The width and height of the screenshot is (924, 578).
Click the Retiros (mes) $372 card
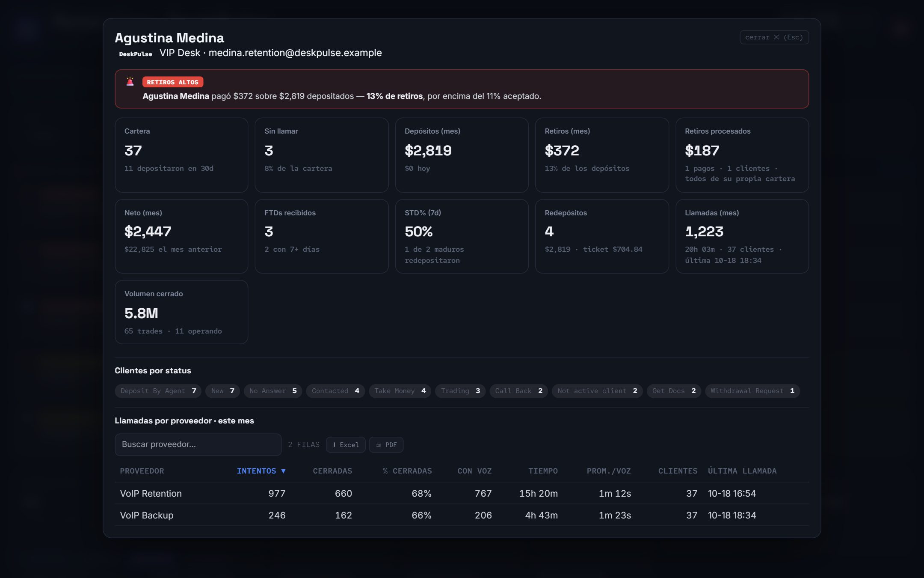point(602,155)
